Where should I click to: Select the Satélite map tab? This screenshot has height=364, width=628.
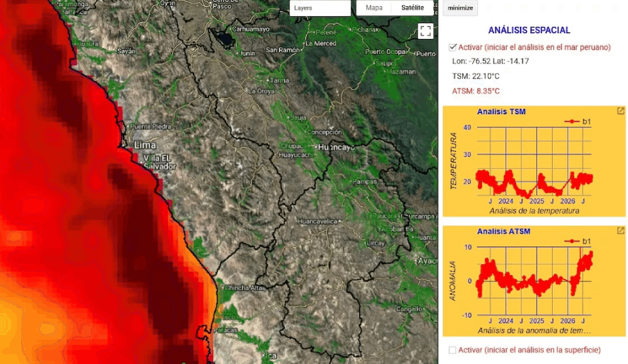(413, 8)
